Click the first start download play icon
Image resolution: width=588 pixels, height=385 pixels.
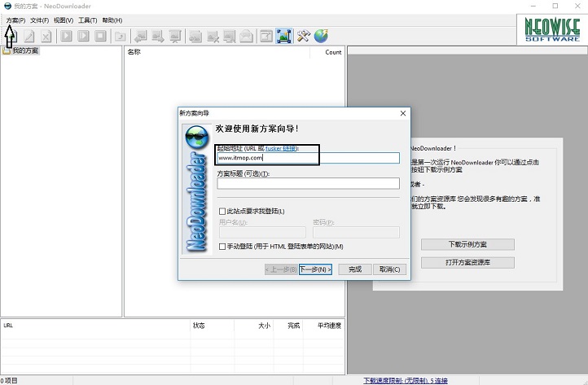(67, 36)
